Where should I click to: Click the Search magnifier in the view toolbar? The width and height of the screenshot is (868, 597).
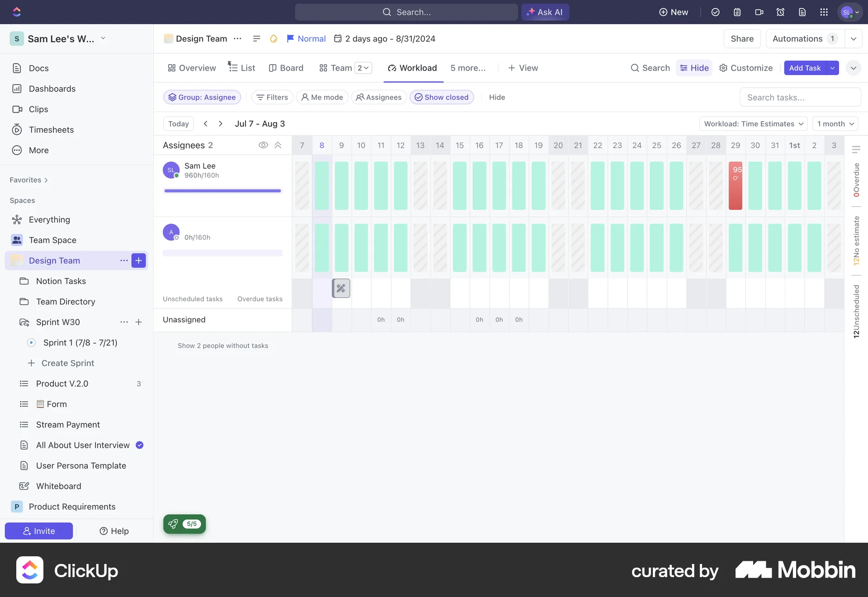tap(650, 68)
